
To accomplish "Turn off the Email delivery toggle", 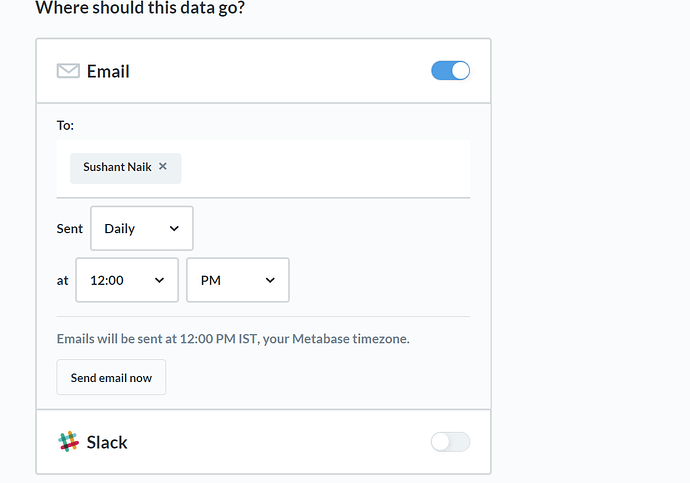I will click(x=450, y=71).
